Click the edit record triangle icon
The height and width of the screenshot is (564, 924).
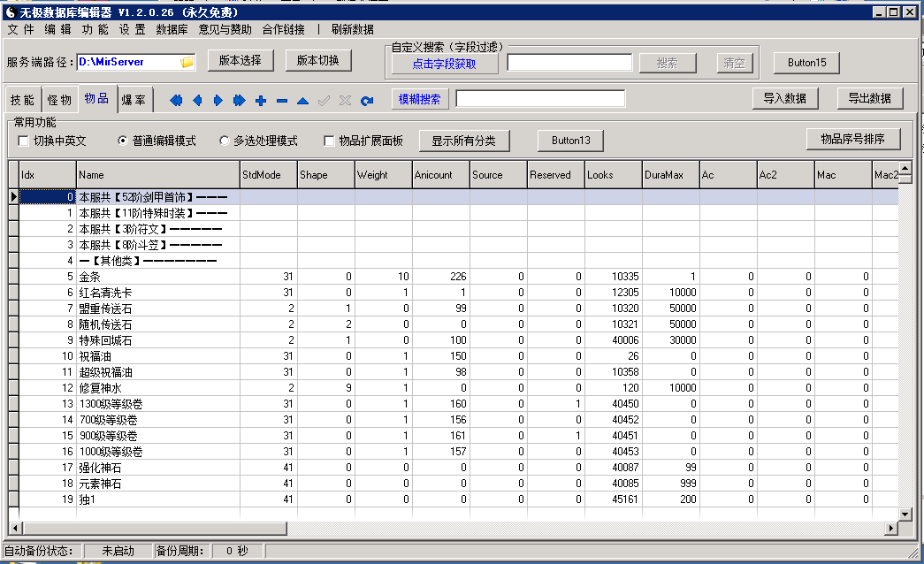[303, 101]
